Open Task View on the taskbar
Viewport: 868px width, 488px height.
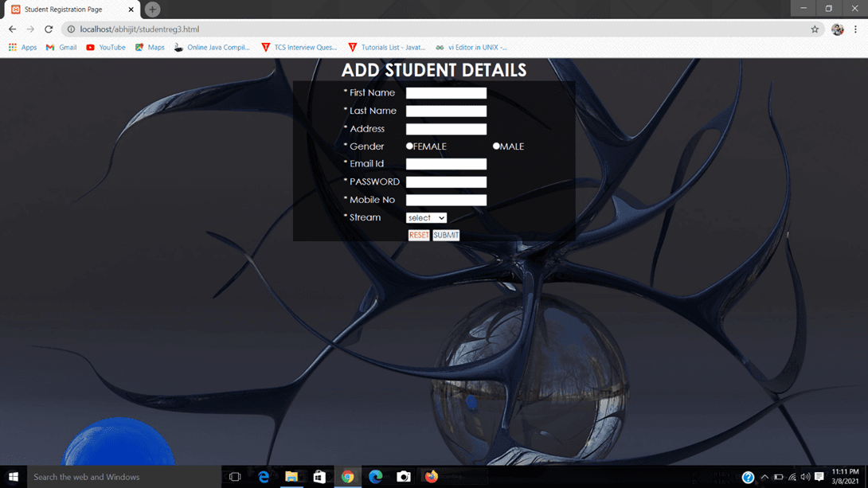(235, 476)
